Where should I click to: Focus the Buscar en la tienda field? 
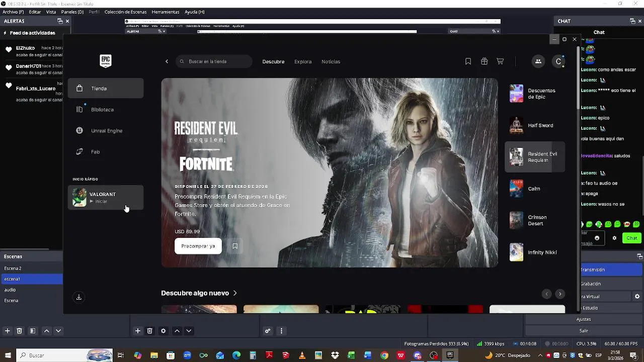[x=214, y=61]
